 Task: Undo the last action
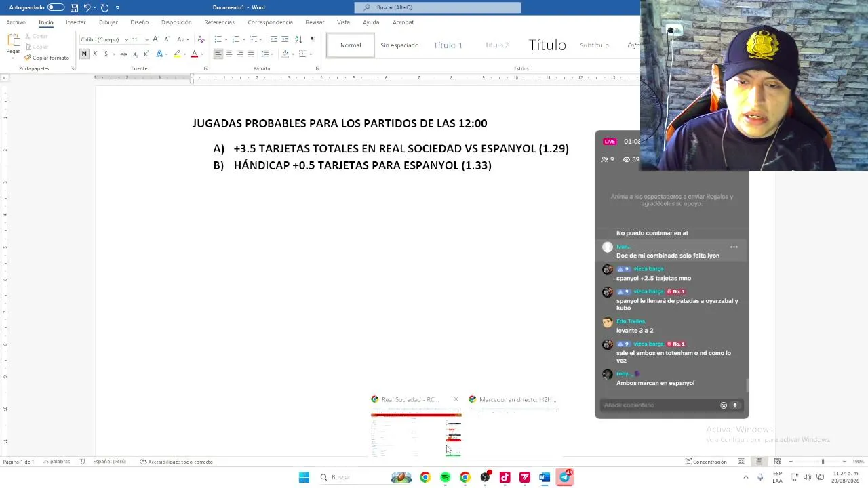pos(87,7)
